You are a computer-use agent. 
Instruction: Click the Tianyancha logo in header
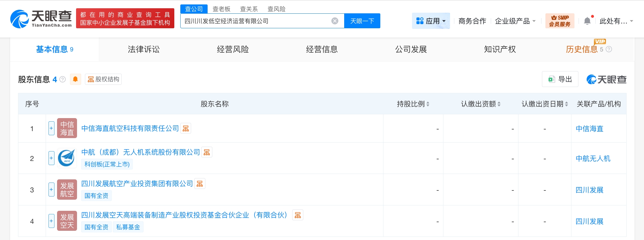(41, 19)
